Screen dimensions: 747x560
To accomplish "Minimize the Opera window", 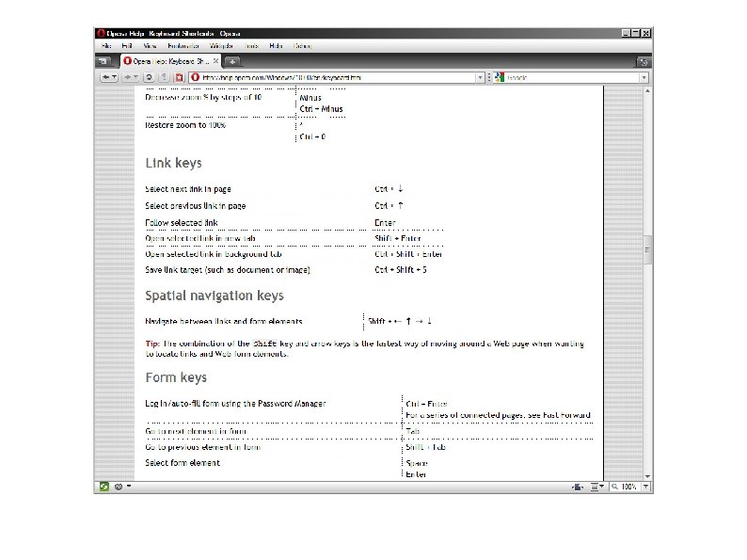I will (x=626, y=33).
